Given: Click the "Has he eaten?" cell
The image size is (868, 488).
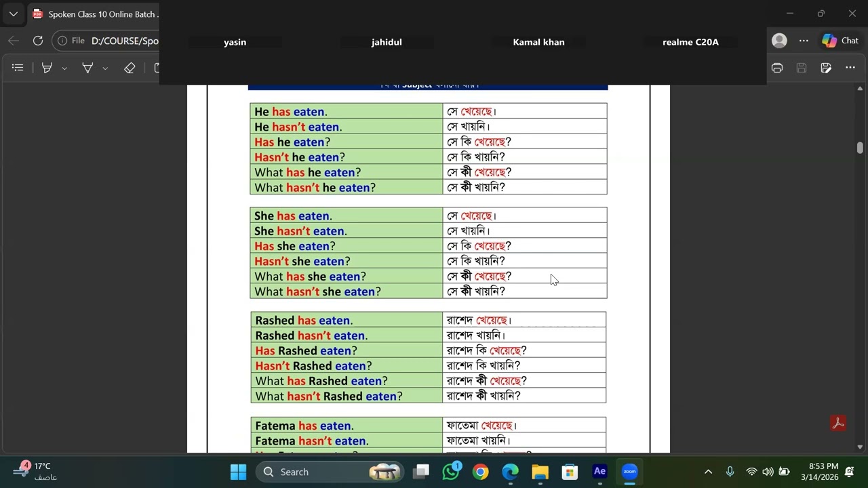Looking at the screenshot, I should (x=347, y=142).
